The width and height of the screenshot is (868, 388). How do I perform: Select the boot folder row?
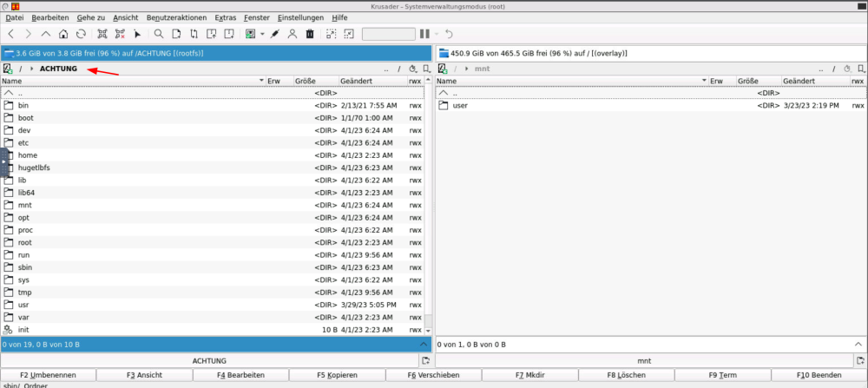pos(213,118)
